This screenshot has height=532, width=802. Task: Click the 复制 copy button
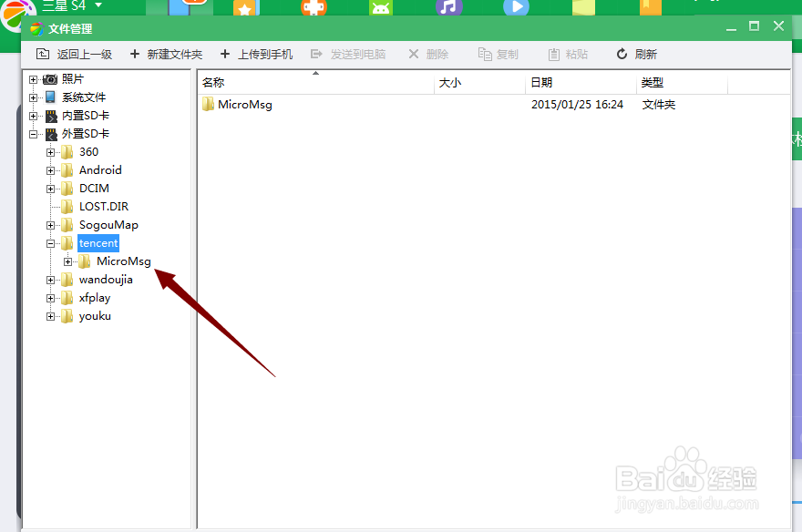coord(499,54)
